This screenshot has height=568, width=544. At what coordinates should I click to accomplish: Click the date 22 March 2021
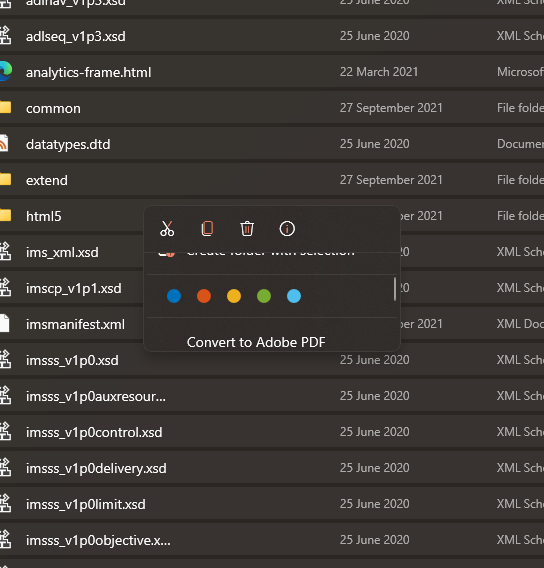pos(379,72)
